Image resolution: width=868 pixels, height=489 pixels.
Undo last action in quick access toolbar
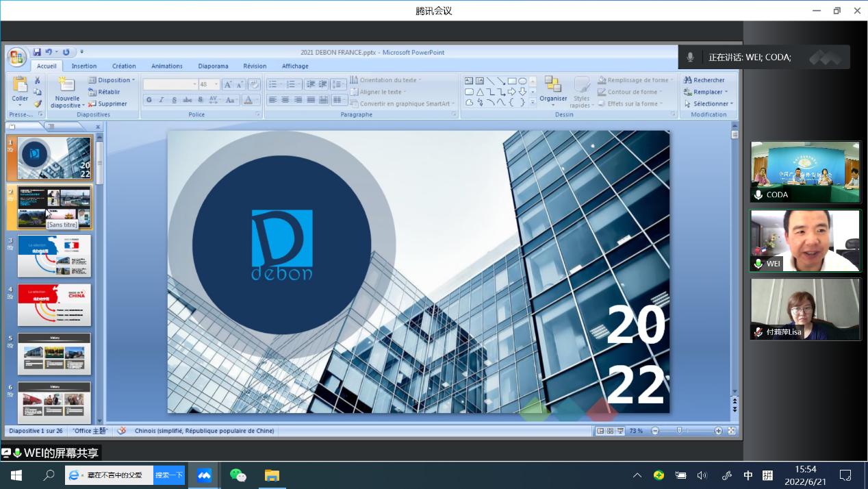[x=49, y=52]
